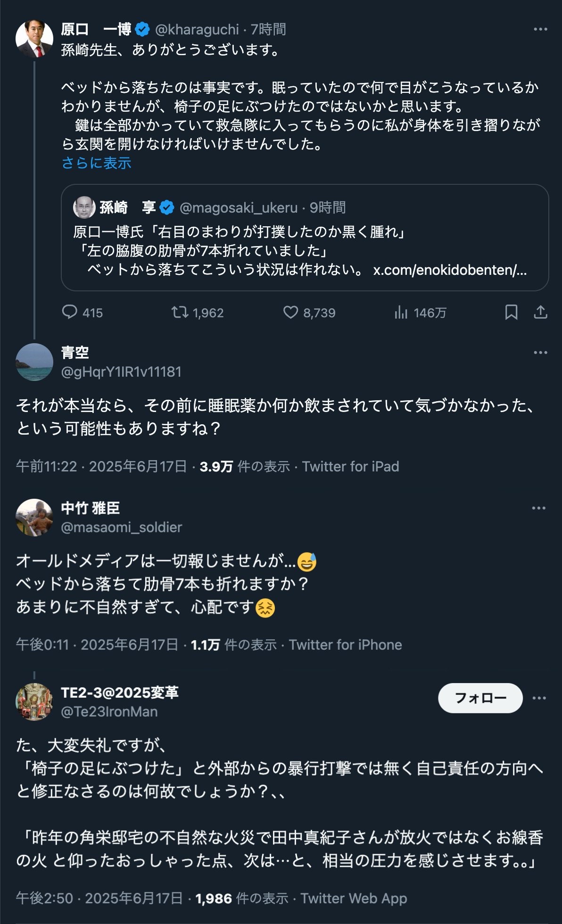Click the reply icon under 原口一博's tweet
The image size is (562, 924).
click(70, 312)
